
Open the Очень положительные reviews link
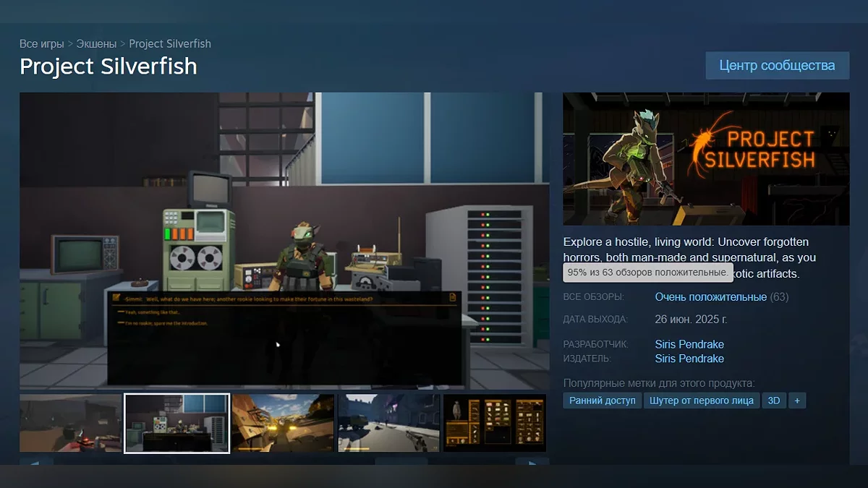(710, 297)
